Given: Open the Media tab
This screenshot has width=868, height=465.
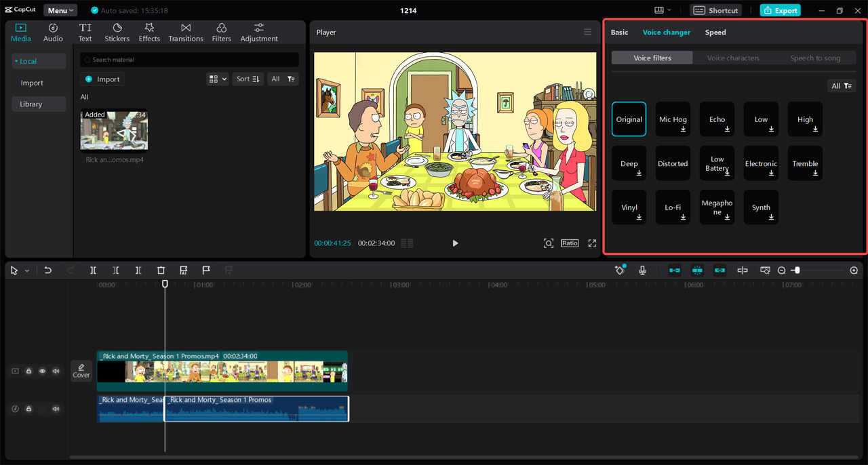Looking at the screenshot, I should 20,33.
